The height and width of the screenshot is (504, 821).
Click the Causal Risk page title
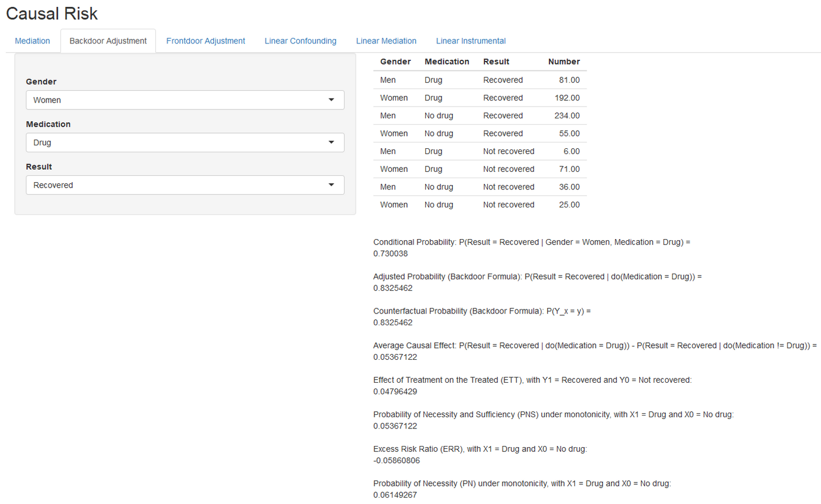(x=52, y=13)
